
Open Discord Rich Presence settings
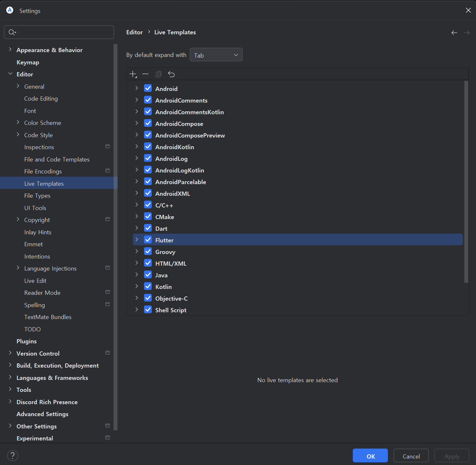click(x=47, y=402)
